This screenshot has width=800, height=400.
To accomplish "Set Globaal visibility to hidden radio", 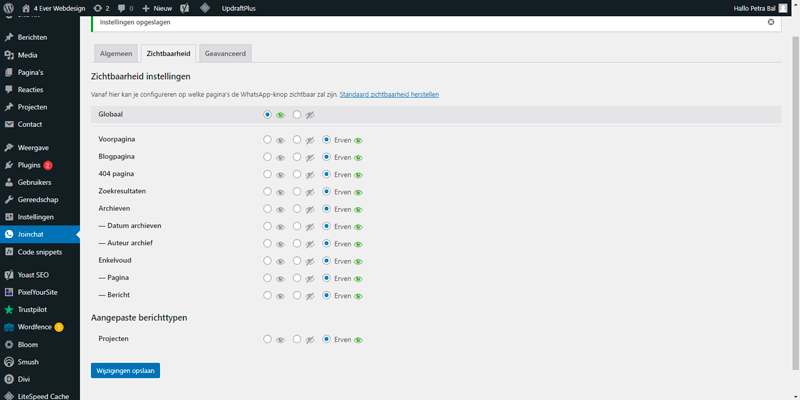I will point(297,114).
